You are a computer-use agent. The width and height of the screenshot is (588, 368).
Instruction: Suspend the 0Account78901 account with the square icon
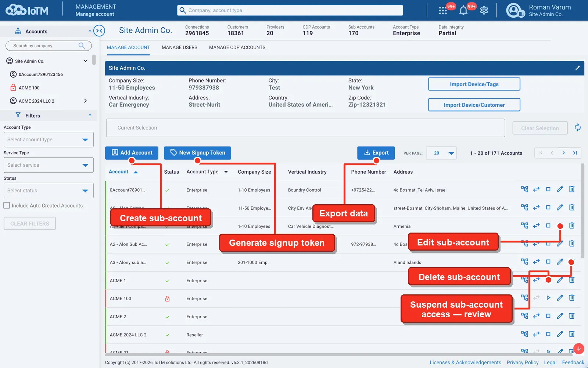point(548,189)
